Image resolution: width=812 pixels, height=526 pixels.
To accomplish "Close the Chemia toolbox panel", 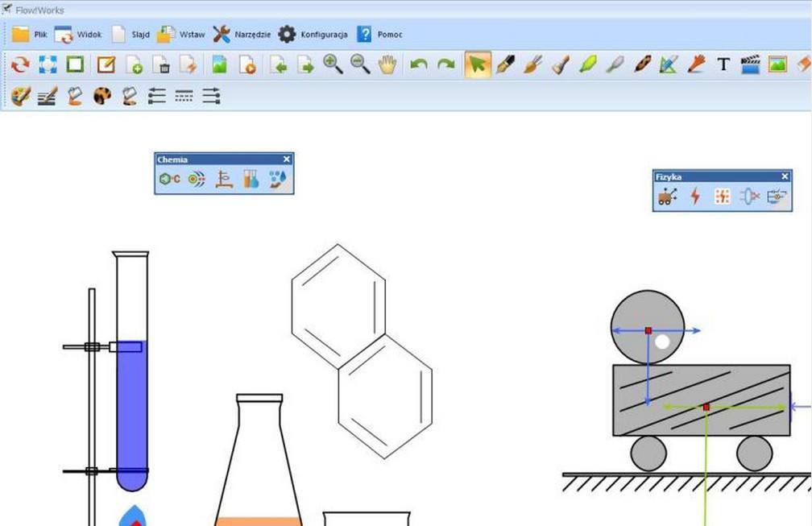I will pos(287,159).
